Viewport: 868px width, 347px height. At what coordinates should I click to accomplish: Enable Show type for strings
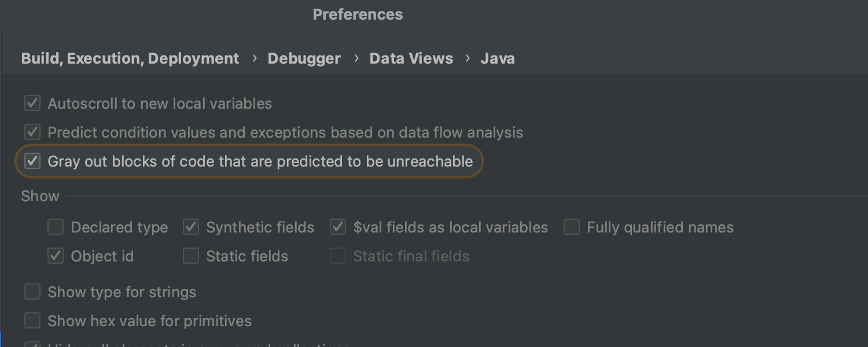pyautogui.click(x=32, y=292)
